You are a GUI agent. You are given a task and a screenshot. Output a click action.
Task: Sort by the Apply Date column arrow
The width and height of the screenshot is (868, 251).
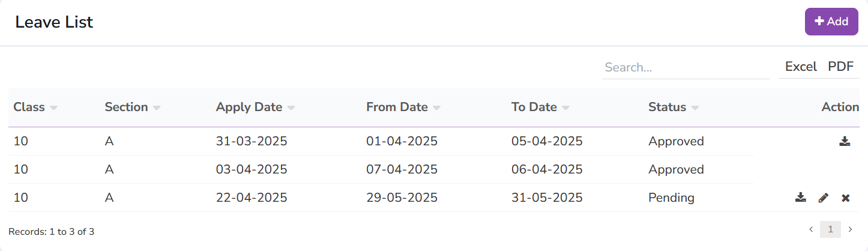click(x=291, y=108)
